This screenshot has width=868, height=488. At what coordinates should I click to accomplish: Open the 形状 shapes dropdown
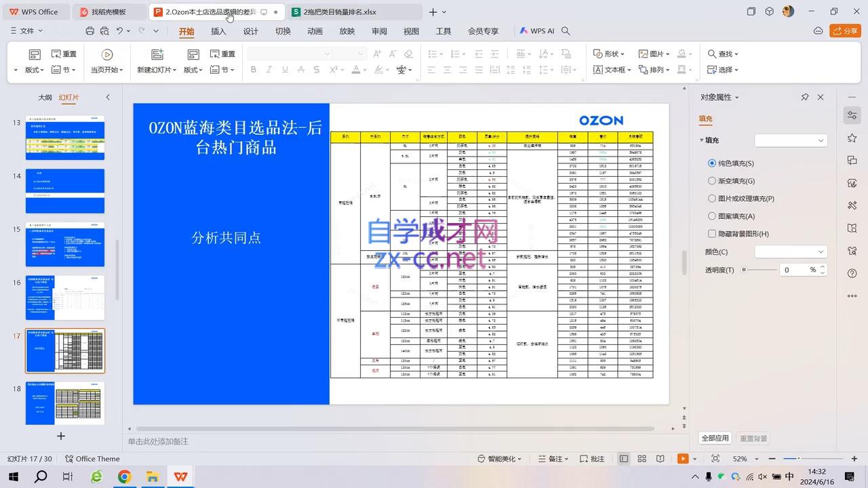tap(609, 54)
